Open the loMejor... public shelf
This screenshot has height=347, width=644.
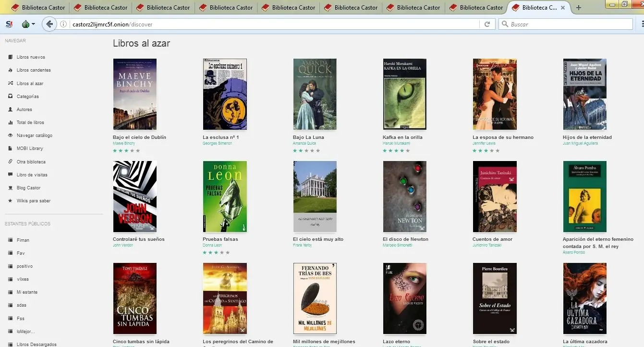[26, 331]
